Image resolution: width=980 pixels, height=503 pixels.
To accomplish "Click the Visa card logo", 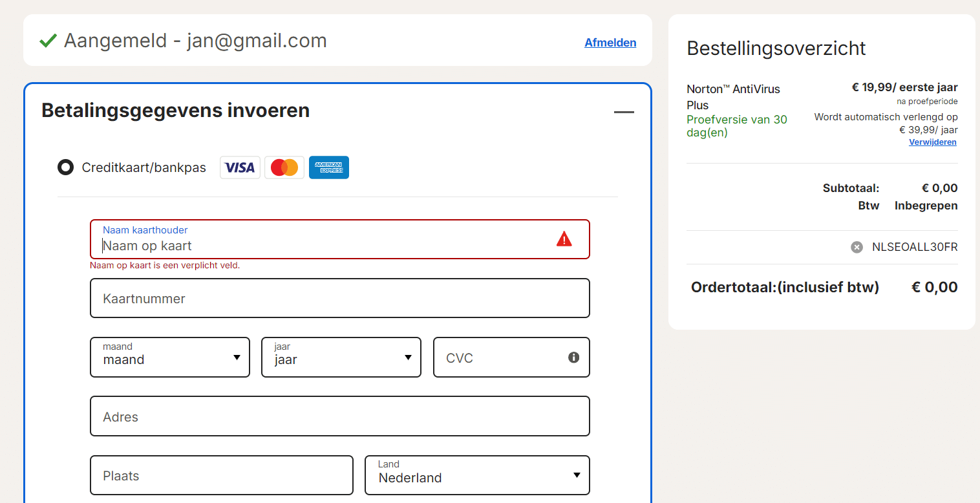I will 240,167.
